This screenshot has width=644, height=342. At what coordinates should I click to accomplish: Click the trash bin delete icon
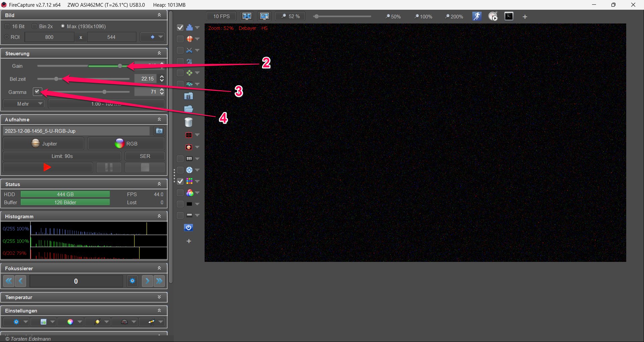[x=189, y=122]
